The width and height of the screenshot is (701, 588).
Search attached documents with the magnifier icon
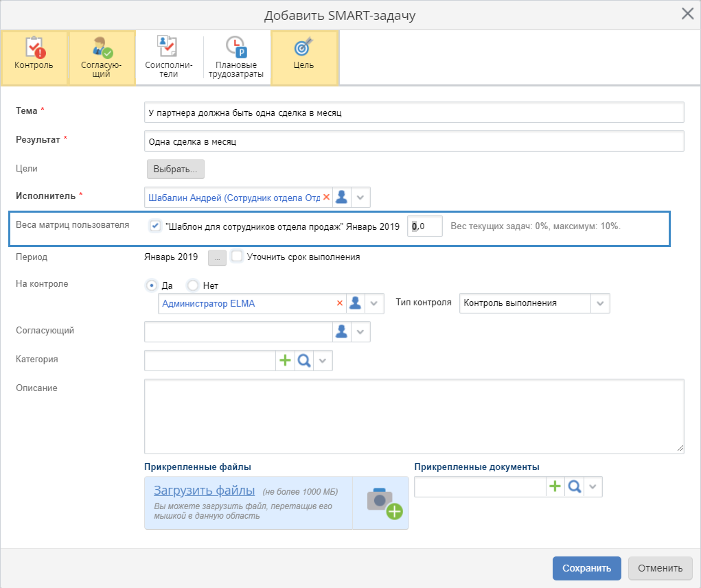(574, 486)
